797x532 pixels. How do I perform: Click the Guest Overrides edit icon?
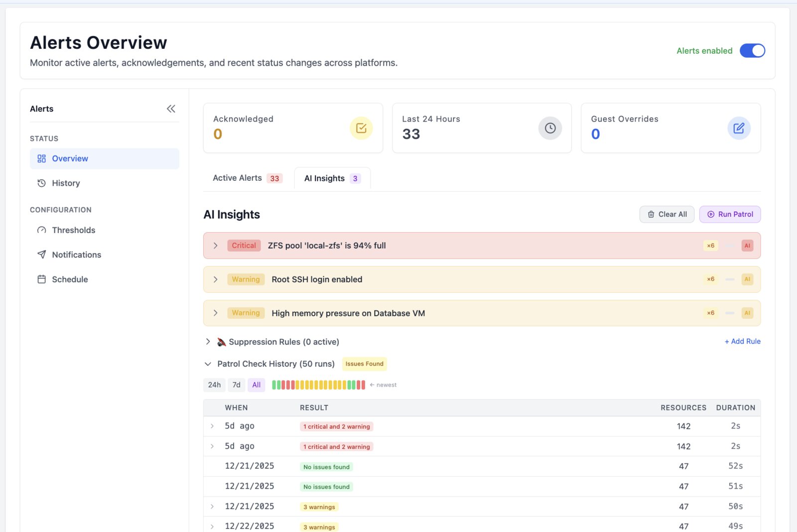point(739,128)
